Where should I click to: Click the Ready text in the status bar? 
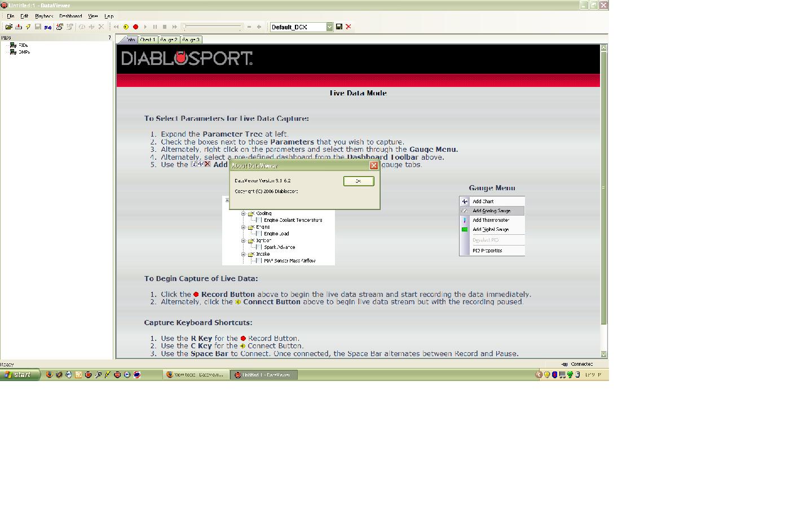click(x=7, y=365)
